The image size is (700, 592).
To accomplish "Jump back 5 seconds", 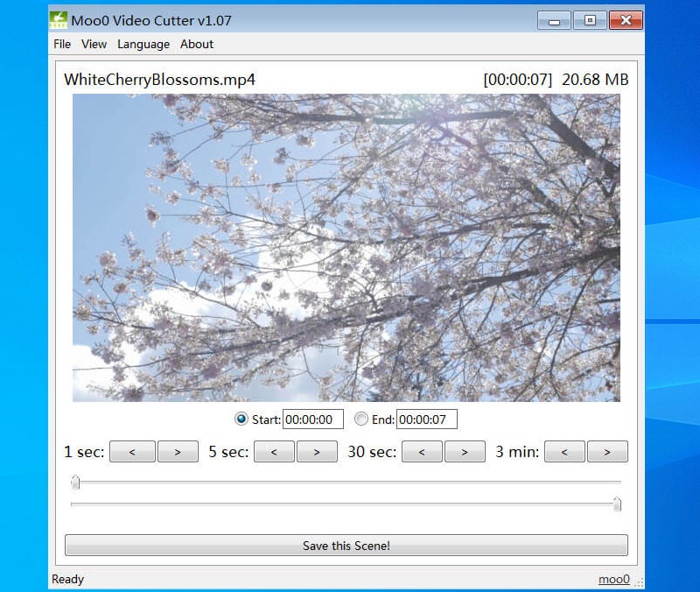I will 275,452.
